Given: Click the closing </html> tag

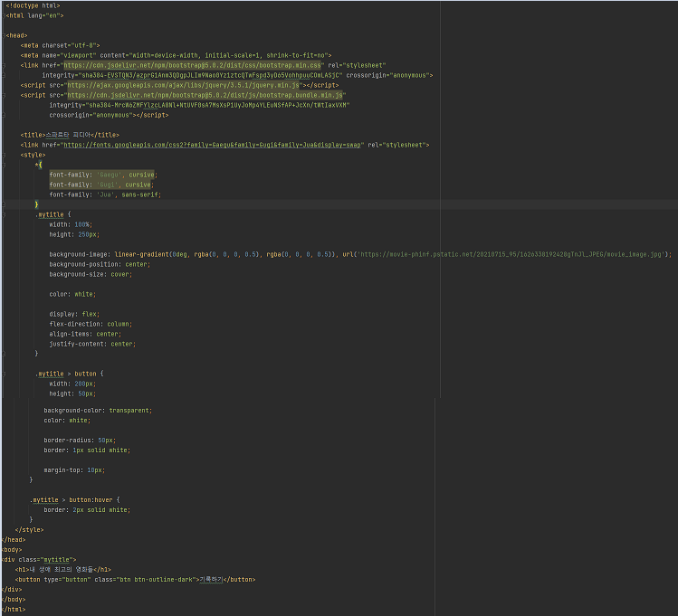Looking at the screenshot, I should pos(14,609).
